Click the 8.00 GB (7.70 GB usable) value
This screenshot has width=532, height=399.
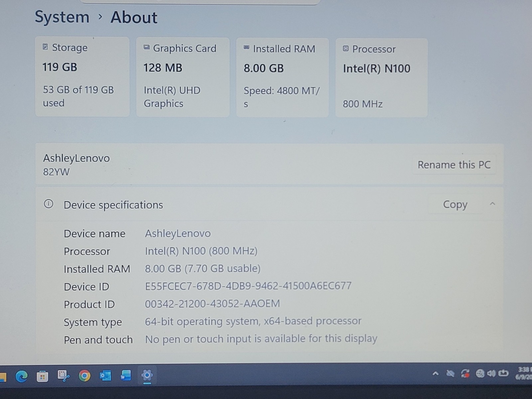click(x=202, y=268)
